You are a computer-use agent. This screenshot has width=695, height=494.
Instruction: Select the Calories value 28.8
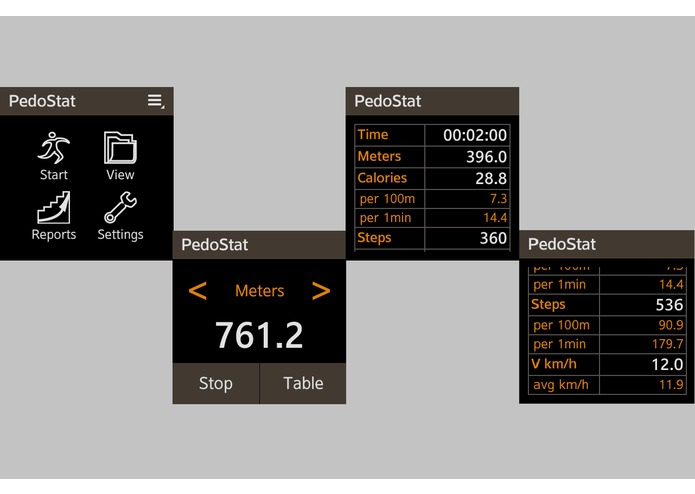coord(491,178)
